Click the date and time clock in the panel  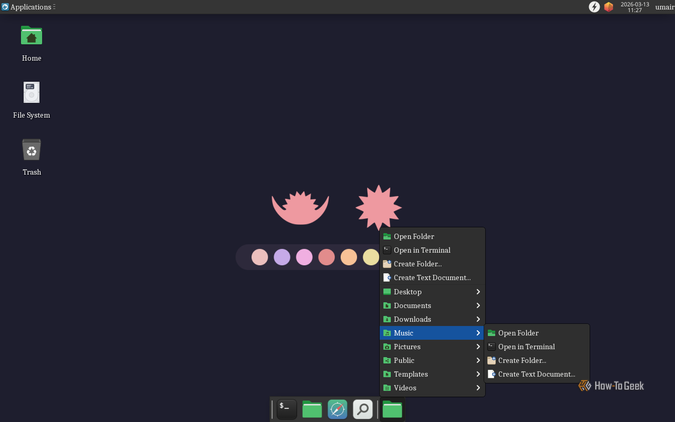pos(635,7)
